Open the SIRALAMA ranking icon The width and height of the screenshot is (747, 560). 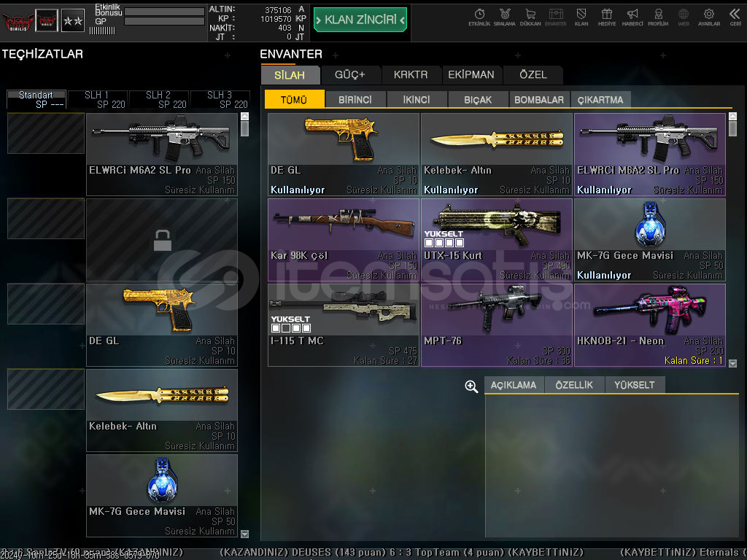tap(505, 17)
